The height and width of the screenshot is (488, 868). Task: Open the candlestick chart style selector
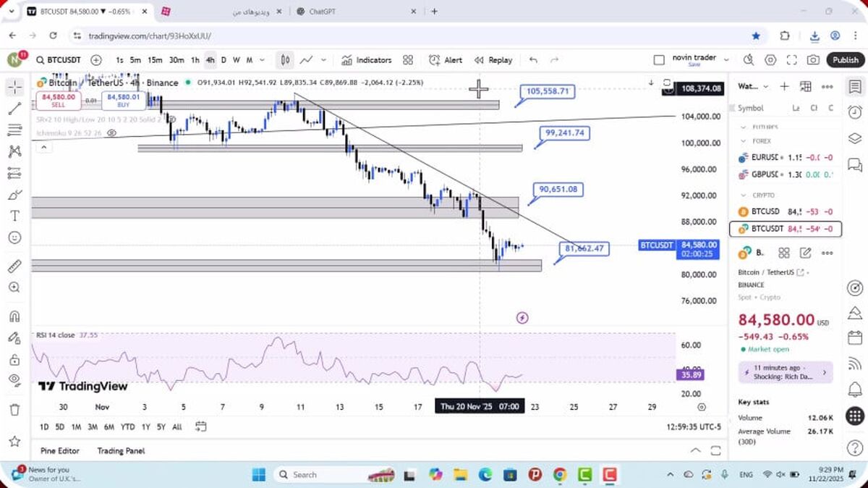coord(286,60)
